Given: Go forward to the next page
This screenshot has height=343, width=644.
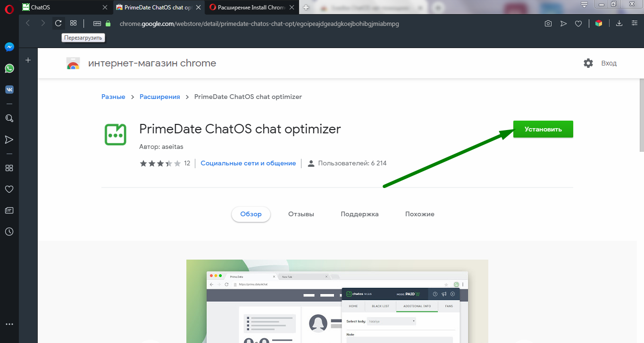Looking at the screenshot, I should 43,23.
